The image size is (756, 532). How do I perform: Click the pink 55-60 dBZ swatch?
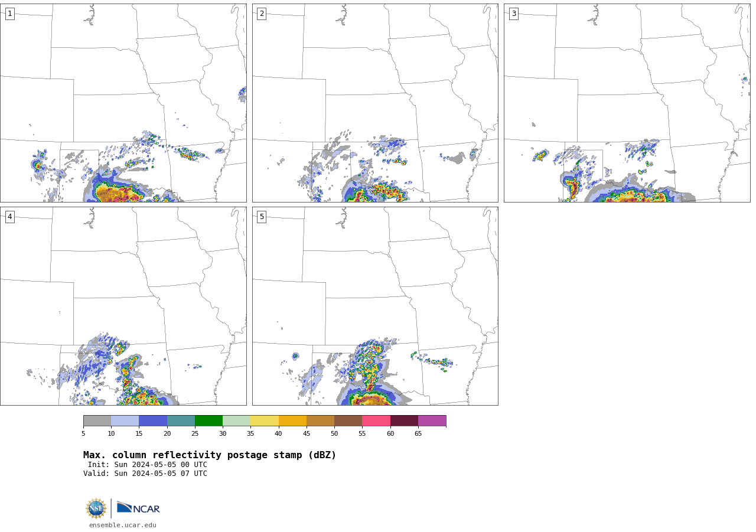376,420
